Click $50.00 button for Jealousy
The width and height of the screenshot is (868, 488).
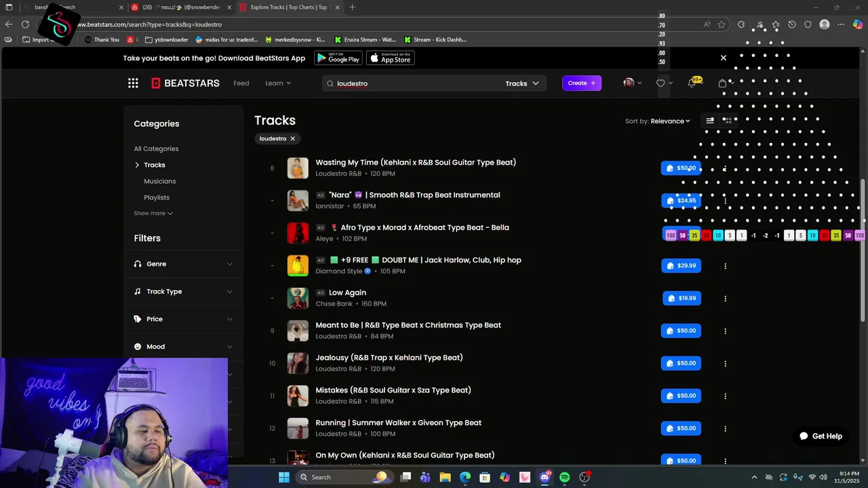click(x=682, y=363)
